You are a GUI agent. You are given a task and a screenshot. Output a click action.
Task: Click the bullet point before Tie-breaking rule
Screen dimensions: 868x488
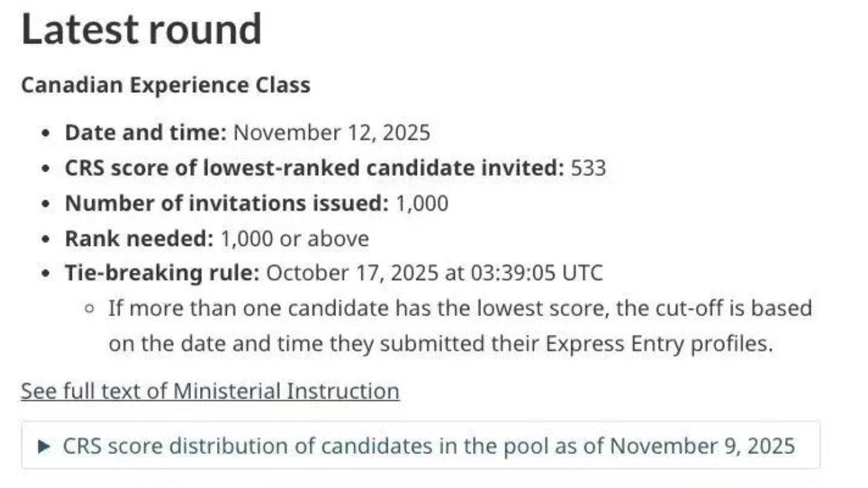click(45, 273)
